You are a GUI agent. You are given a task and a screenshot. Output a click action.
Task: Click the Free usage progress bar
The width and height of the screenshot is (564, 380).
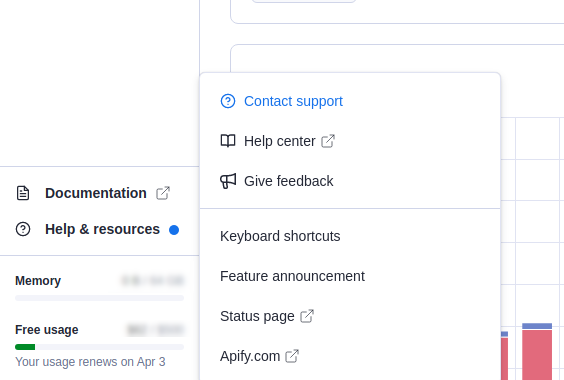tap(99, 347)
